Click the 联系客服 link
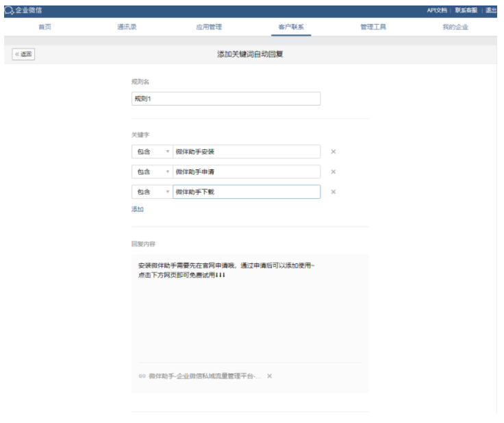This screenshot has height=423, width=504. (x=466, y=9)
